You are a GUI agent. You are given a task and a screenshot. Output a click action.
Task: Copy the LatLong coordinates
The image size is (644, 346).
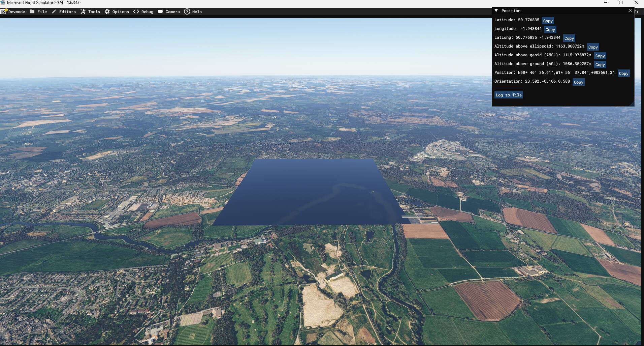pos(569,38)
